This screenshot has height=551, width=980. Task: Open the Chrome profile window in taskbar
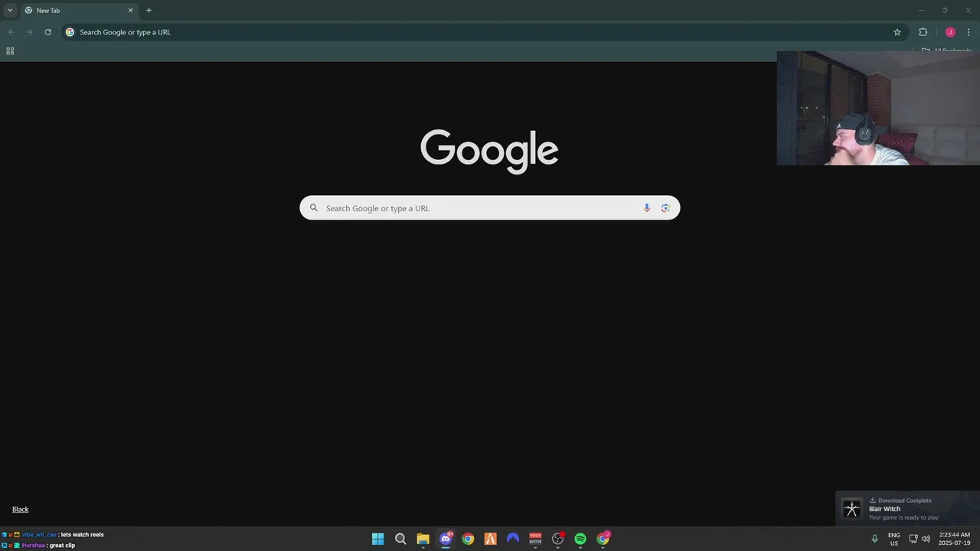(603, 539)
